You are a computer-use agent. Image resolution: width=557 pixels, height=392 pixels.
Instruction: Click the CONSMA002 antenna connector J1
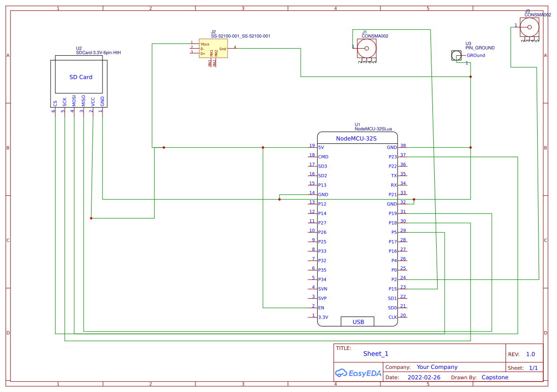366,48
